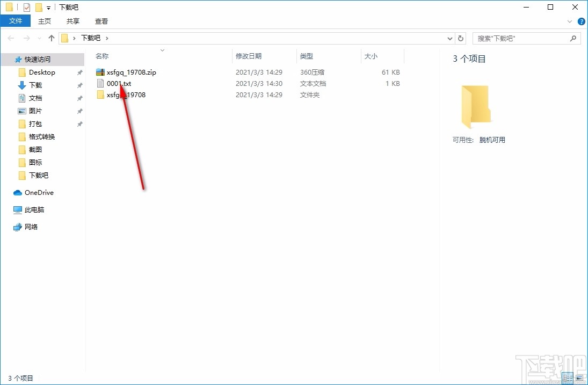Click 脱机可用 availability text in details pane

point(492,140)
